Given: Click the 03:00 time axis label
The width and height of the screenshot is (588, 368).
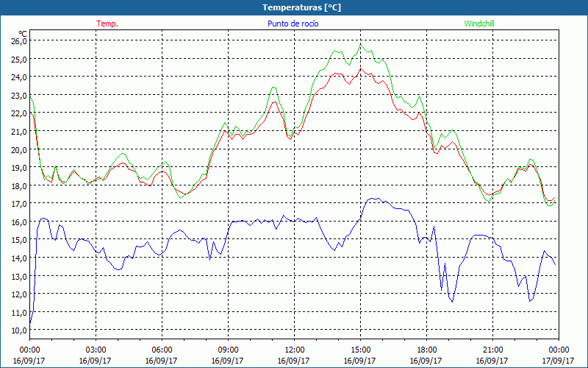Looking at the screenshot, I should tap(96, 350).
